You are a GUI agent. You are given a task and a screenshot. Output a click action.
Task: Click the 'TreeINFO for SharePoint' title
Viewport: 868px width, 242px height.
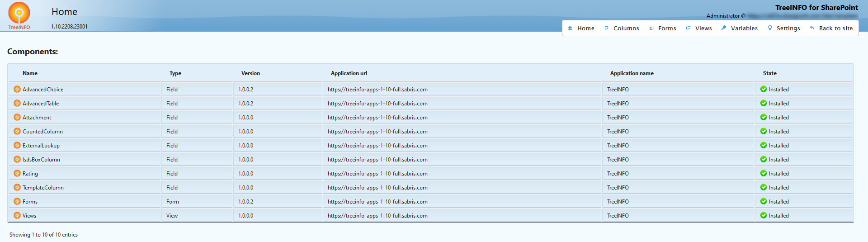tap(816, 7)
